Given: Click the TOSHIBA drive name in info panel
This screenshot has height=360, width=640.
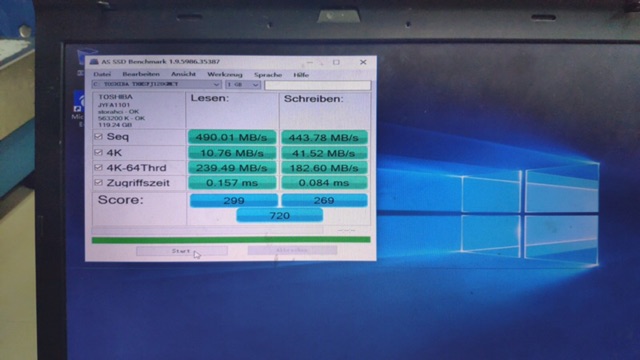Looking at the screenshot, I should coord(116,97).
